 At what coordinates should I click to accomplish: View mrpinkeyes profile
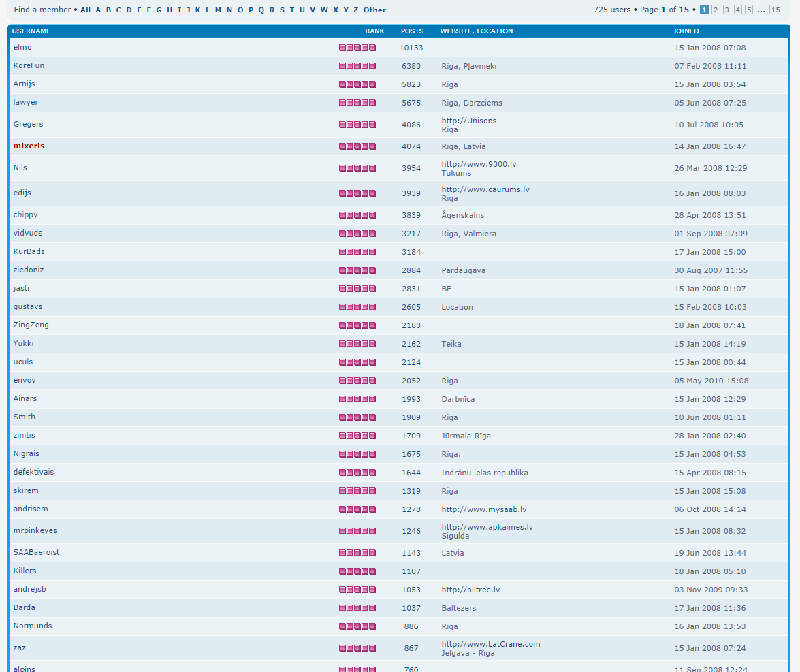tap(35, 530)
